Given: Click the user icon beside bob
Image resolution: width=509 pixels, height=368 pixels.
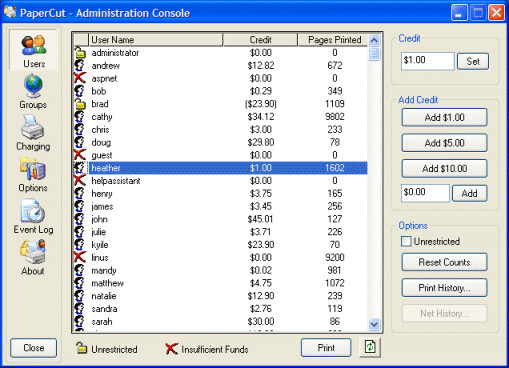Looking at the screenshot, I should (79, 91).
